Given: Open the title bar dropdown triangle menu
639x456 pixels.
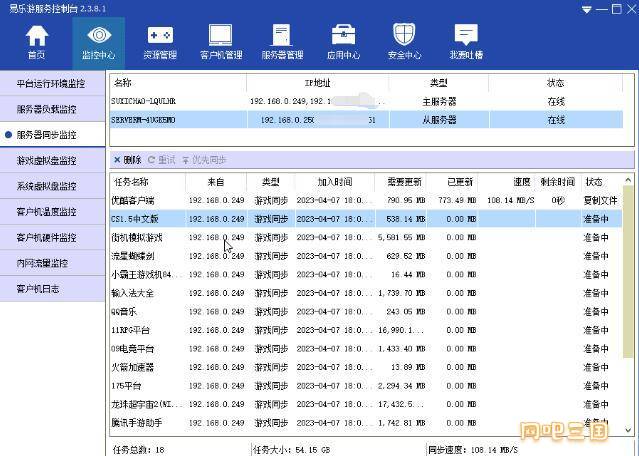Looking at the screenshot, I should [586, 9].
